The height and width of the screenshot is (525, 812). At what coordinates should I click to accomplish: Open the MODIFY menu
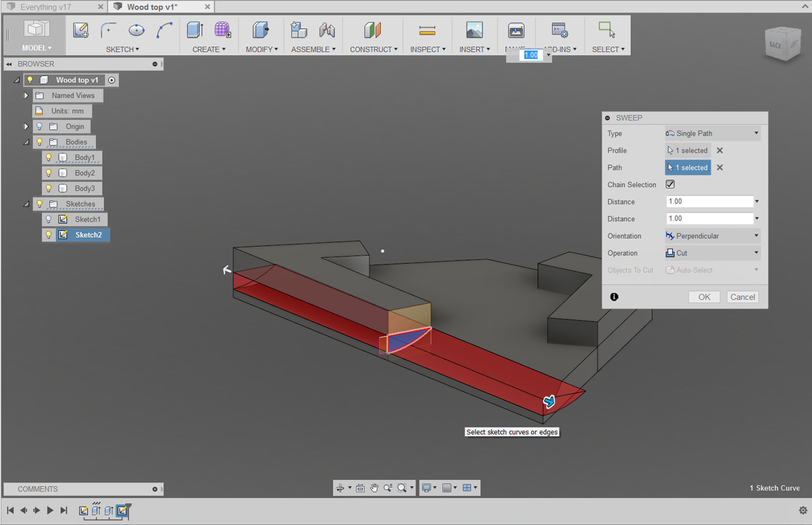pos(261,49)
